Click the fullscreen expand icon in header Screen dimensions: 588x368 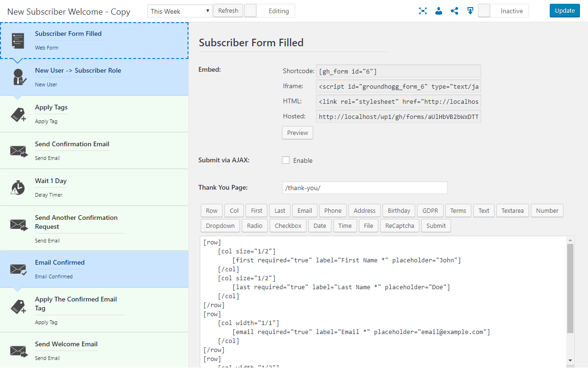[x=423, y=11]
